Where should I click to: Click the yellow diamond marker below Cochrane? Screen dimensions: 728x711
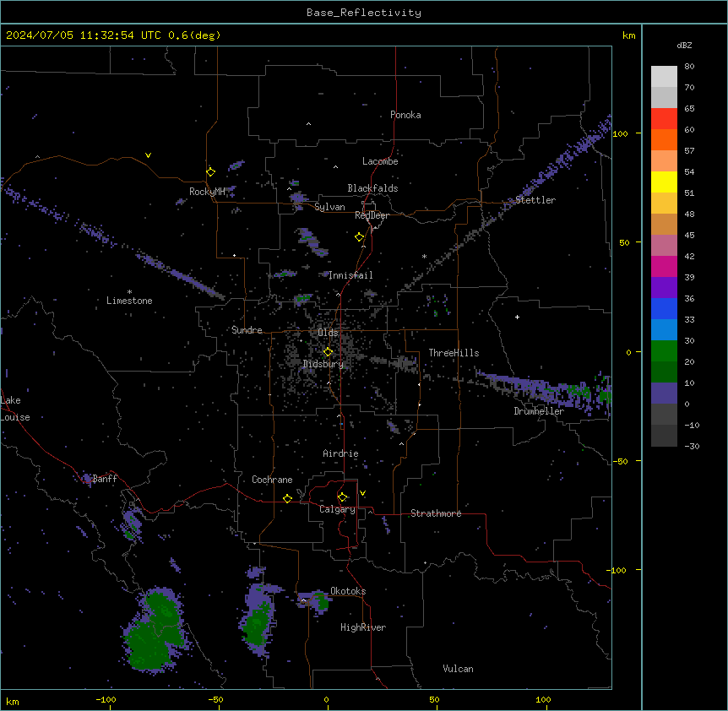(x=287, y=498)
